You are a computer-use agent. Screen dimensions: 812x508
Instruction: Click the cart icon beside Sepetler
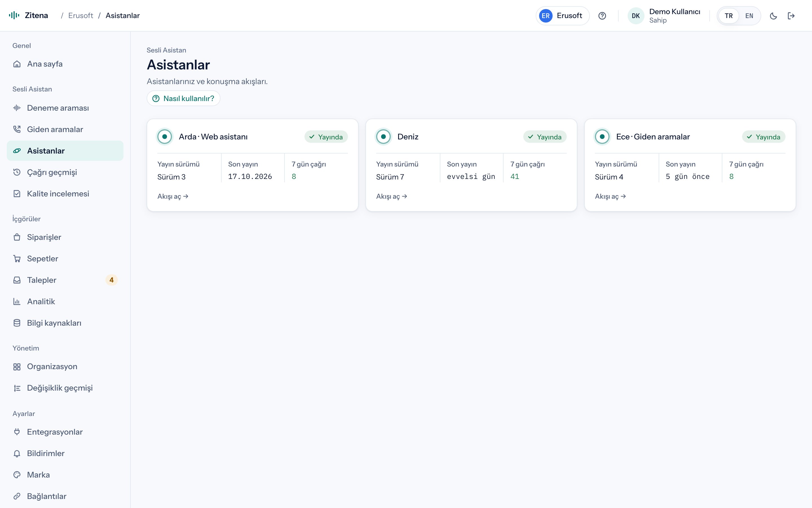[x=17, y=259]
